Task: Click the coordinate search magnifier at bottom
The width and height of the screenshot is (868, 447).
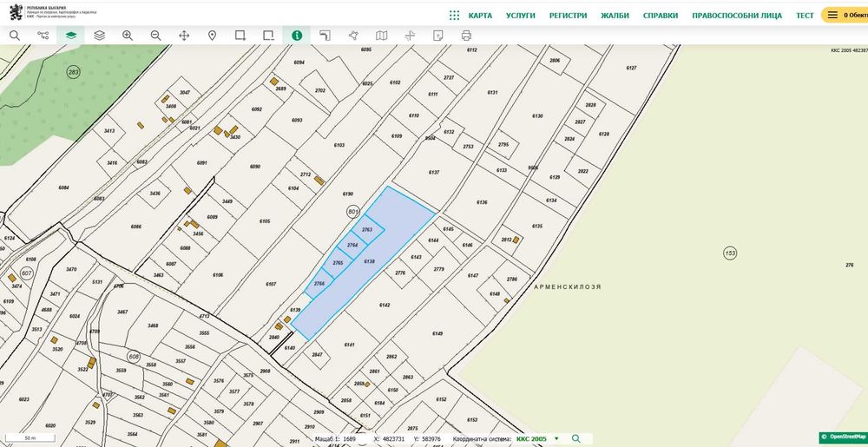Action: pos(576,439)
